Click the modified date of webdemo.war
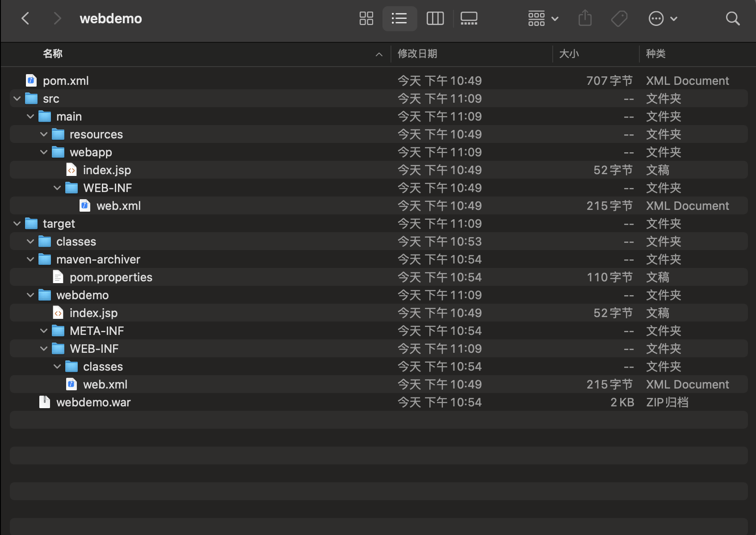Image resolution: width=756 pixels, height=535 pixels. pyautogui.click(x=440, y=402)
